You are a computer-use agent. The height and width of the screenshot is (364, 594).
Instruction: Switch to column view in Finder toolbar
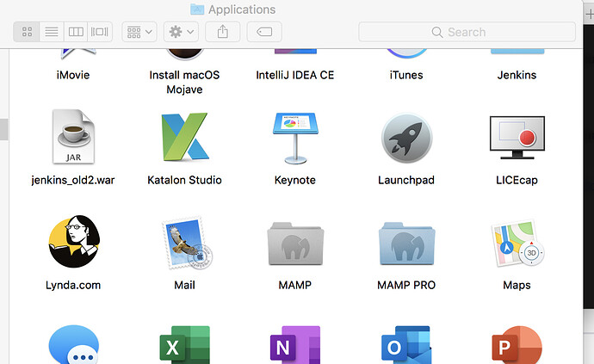point(76,32)
